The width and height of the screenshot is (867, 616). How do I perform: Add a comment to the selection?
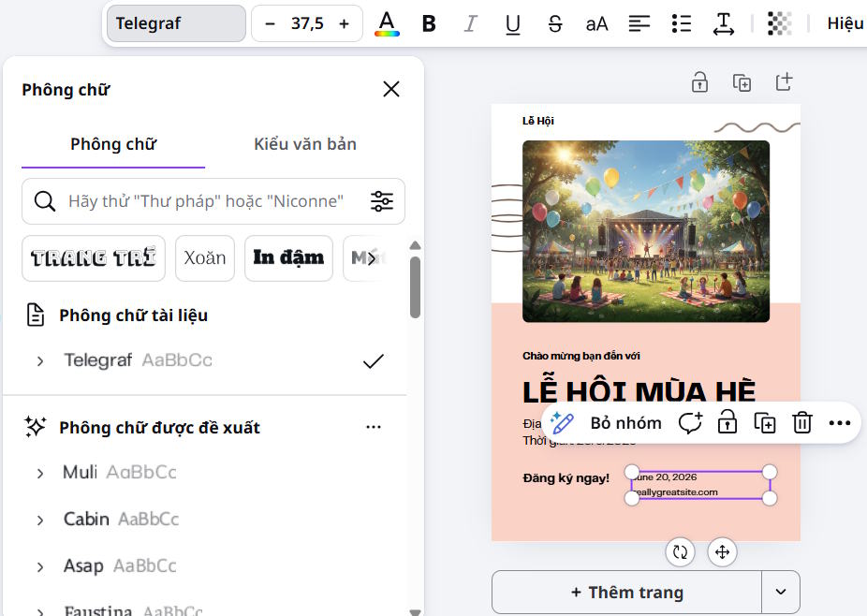pos(690,422)
